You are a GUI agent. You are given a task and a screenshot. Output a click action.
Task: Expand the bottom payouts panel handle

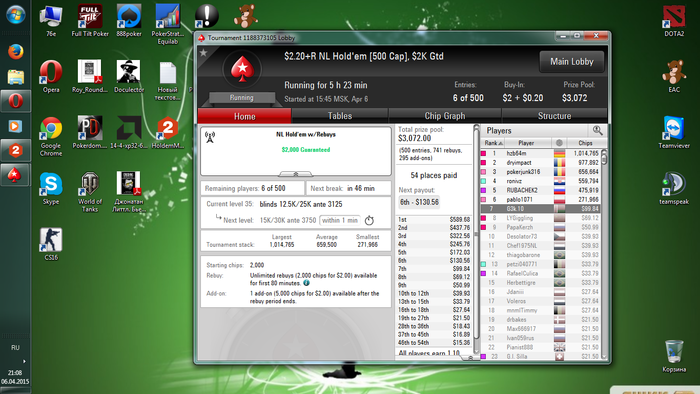pos(470,357)
